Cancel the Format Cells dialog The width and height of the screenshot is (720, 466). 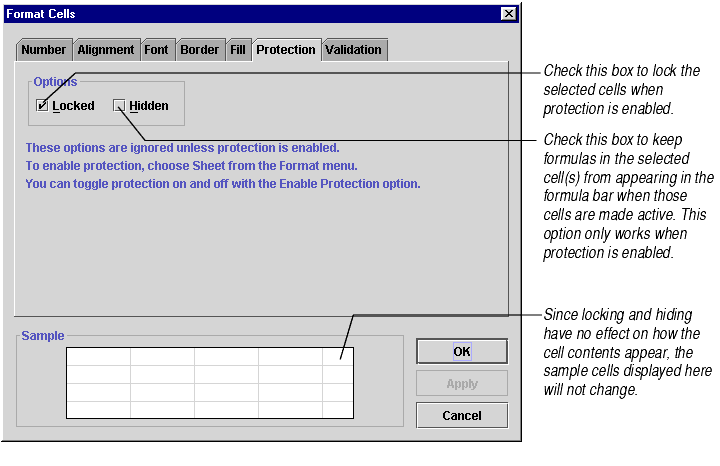coord(461,415)
